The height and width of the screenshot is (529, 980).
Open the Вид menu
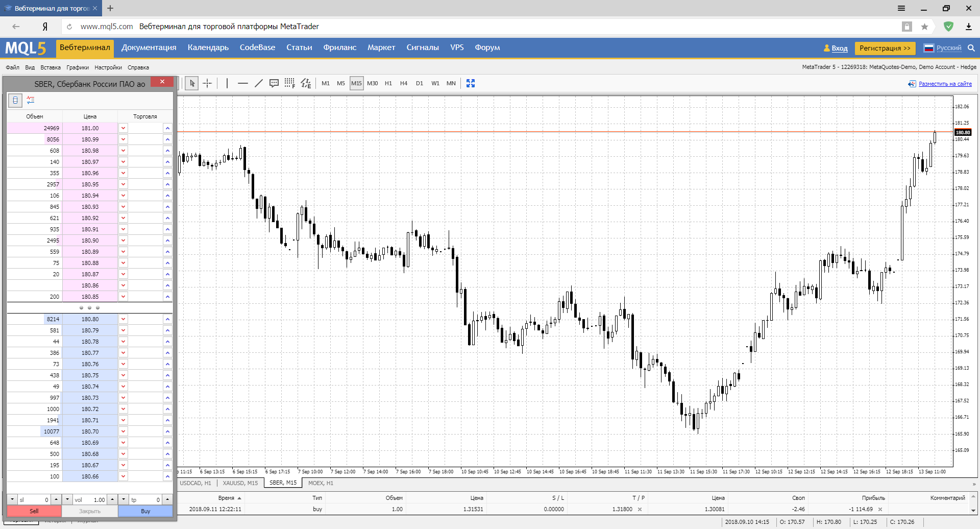coord(30,67)
